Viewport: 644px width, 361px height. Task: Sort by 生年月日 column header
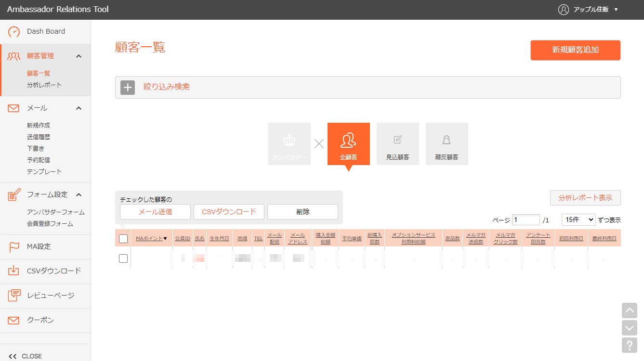(219, 238)
